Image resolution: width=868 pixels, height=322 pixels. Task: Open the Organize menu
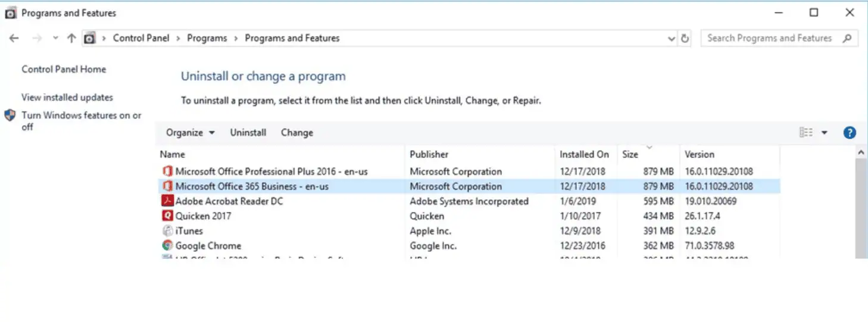[x=191, y=133]
